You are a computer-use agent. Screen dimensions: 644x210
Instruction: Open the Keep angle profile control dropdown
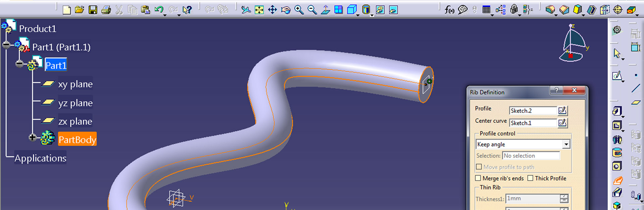566,144
